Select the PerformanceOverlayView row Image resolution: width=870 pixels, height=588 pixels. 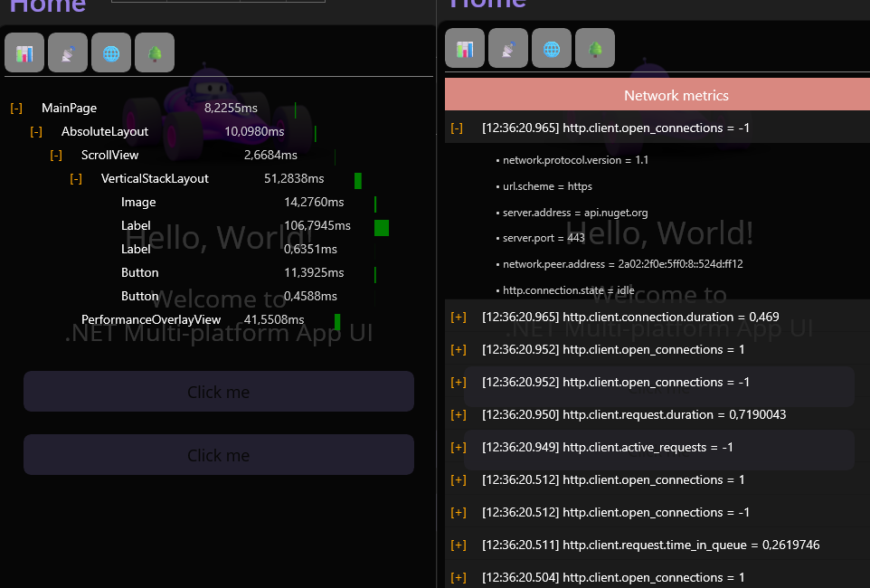click(211, 320)
